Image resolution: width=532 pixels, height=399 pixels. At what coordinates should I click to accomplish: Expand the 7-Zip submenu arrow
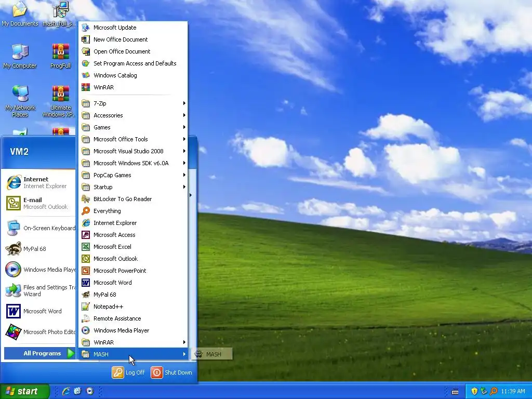point(184,103)
